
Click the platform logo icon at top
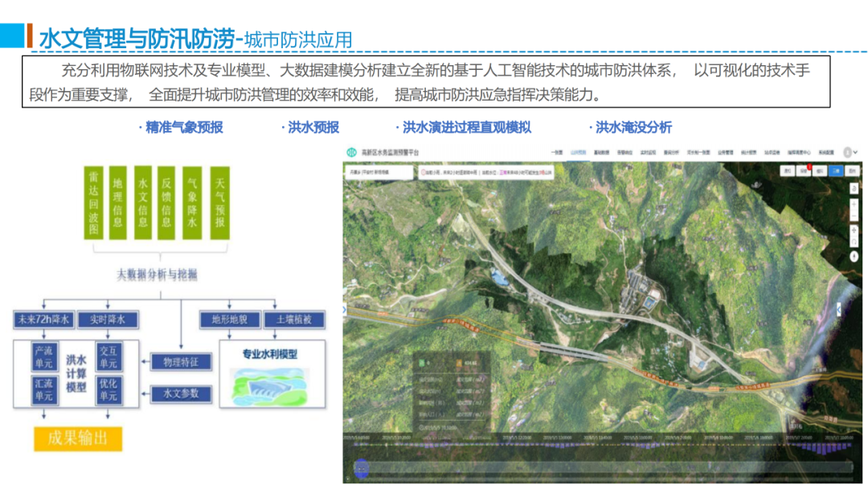[x=351, y=152]
